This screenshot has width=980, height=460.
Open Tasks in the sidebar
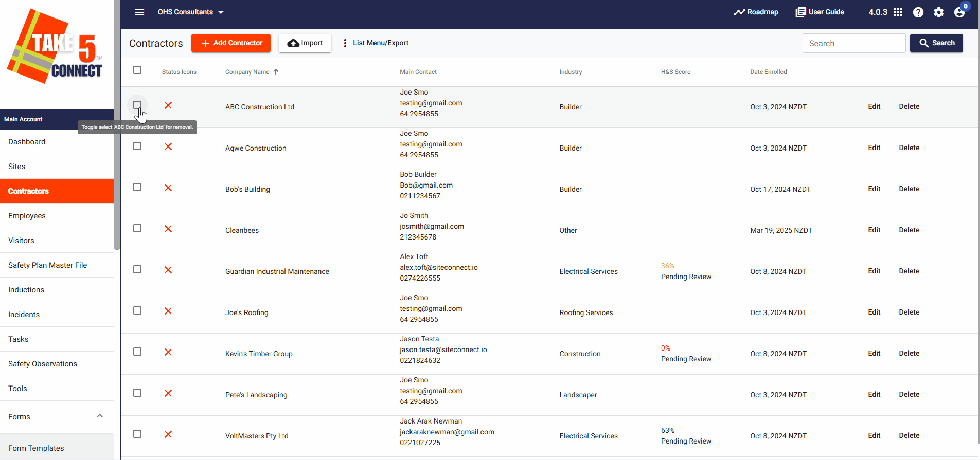pos(57,339)
